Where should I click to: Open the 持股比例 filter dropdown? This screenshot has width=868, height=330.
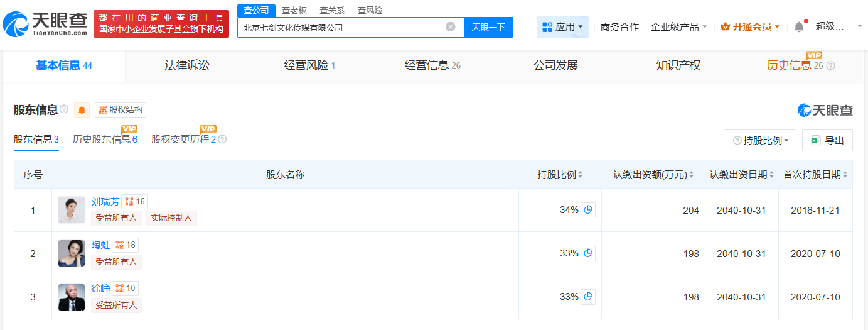(760, 141)
